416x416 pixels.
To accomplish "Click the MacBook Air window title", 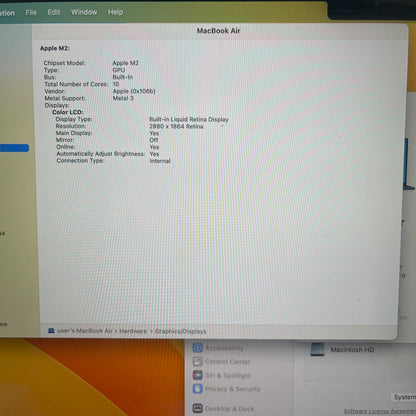I will pyautogui.click(x=218, y=31).
